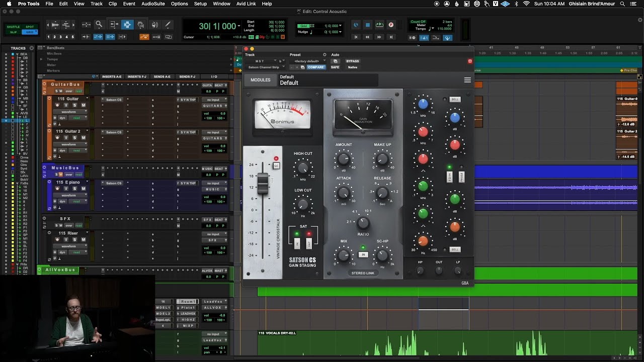The image size is (644, 362).
Task: Select the Pencil tool
Action: coord(168,24)
